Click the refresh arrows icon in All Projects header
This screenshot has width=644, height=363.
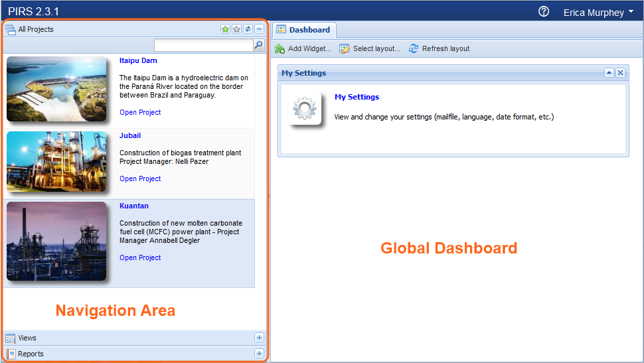pos(248,29)
